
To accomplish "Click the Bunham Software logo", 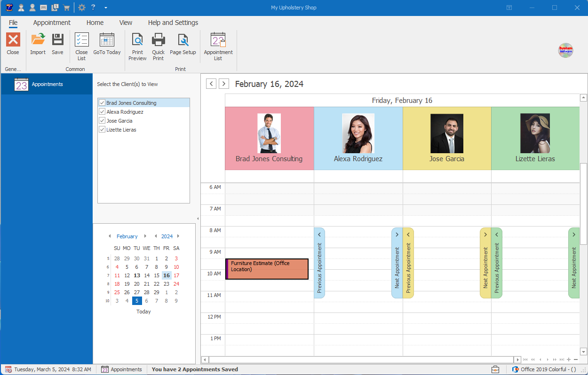I will pyautogui.click(x=565, y=50).
